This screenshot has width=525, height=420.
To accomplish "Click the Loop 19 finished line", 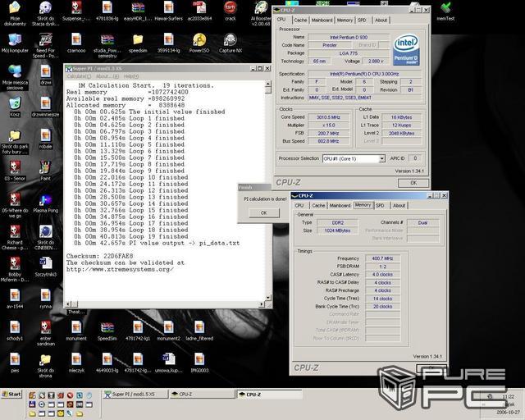I will click(x=131, y=236).
